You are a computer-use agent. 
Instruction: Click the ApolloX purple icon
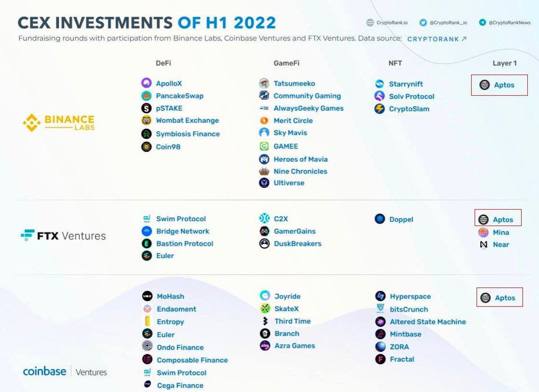tap(146, 83)
